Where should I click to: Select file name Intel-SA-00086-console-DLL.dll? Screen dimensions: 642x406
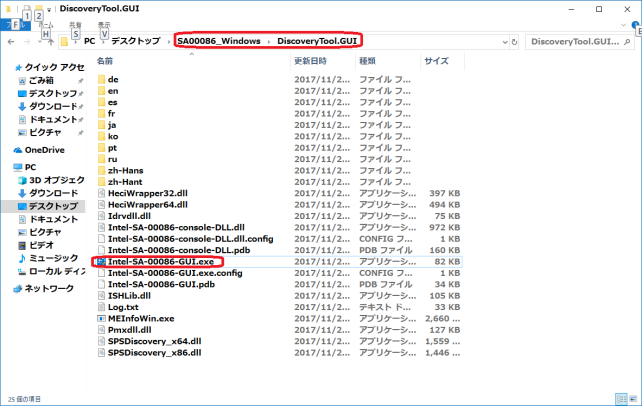tap(176, 227)
